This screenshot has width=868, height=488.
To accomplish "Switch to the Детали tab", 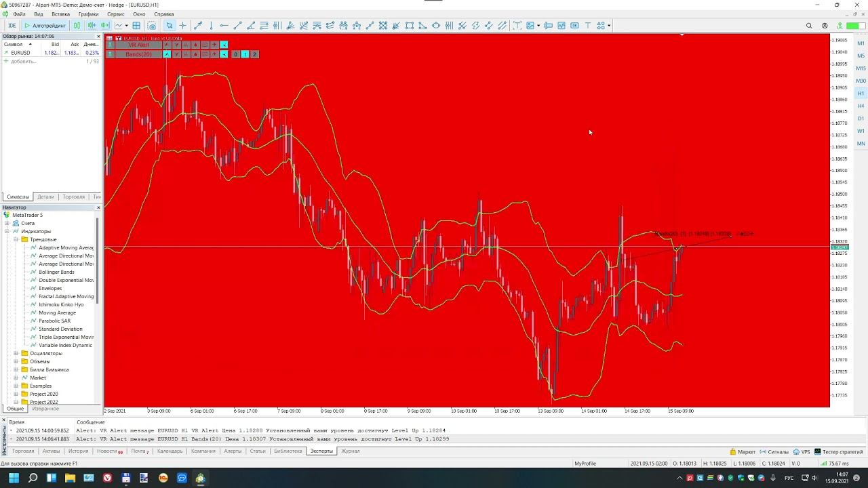I will point(45,197).
